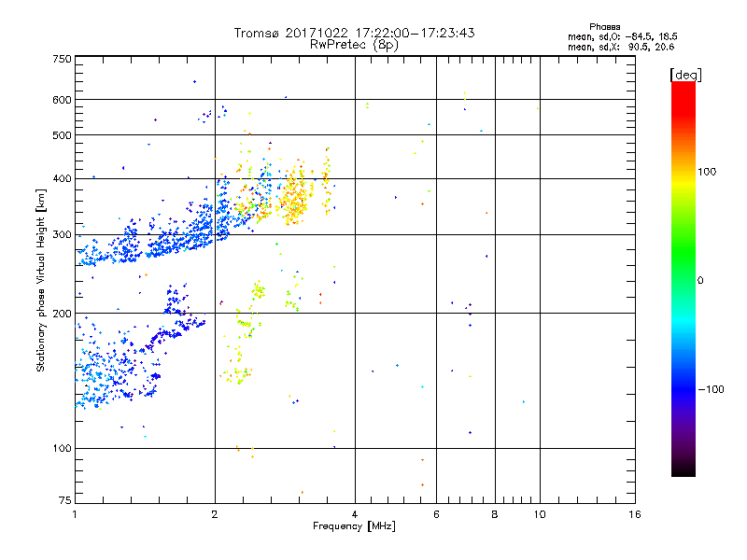Viewport: 747px width, 560px height.
Task: Click the y-axis tick label '300'
Action: pos(63,235)
